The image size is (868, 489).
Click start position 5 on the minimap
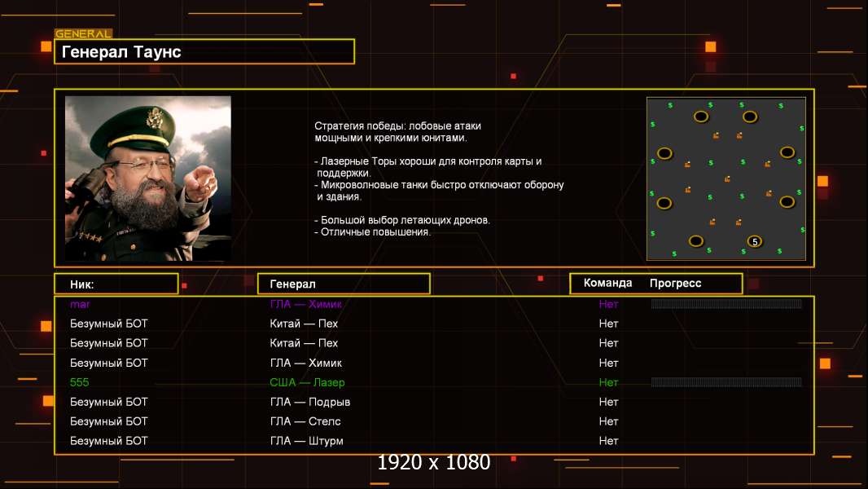pyautogui.click(x=755, y=241)
